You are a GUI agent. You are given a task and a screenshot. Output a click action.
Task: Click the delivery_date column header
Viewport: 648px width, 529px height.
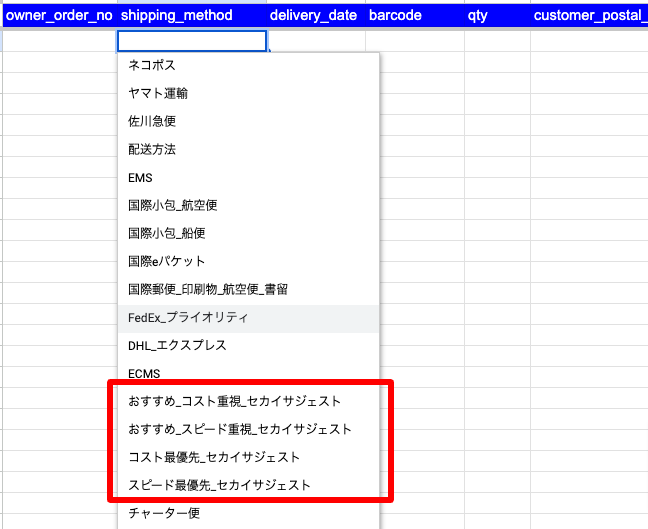point(313,16)
